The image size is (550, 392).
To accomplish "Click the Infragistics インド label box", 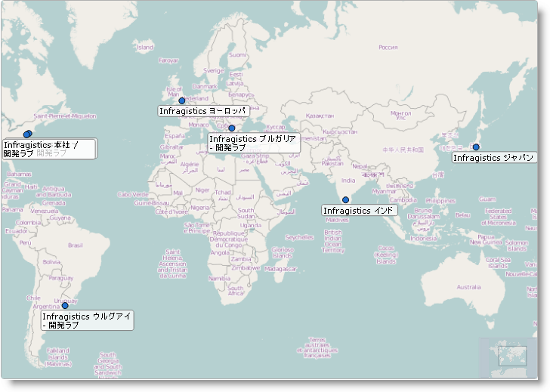I will [x=359, y=211].
